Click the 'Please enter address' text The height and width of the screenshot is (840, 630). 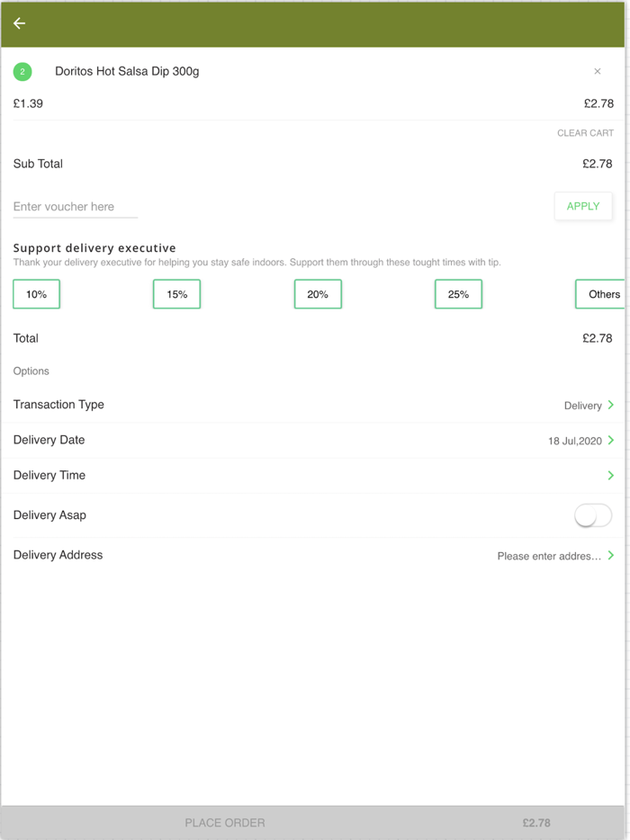click(x=549, y=557)
